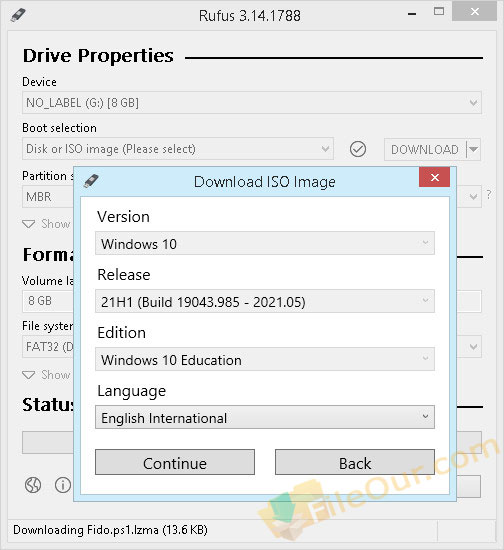Minimize the Rufus window
This screenshot has height=550, width=504.
[x=412, y=14]
